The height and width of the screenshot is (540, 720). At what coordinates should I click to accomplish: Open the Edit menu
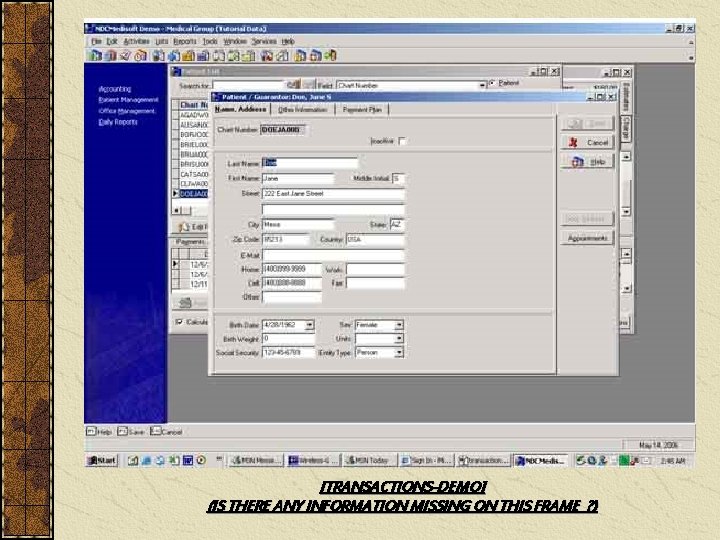click(x=112, y=41)
